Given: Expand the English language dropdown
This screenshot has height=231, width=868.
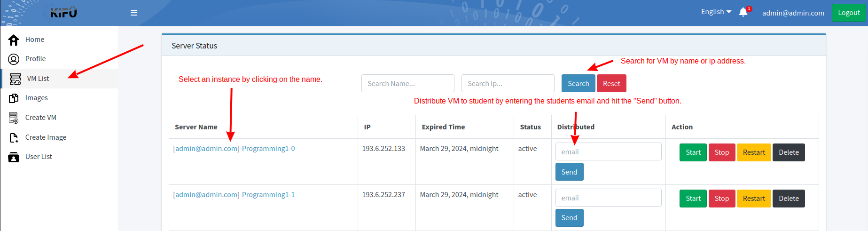Looking at the screenshot, I should (x=716, y=12).
